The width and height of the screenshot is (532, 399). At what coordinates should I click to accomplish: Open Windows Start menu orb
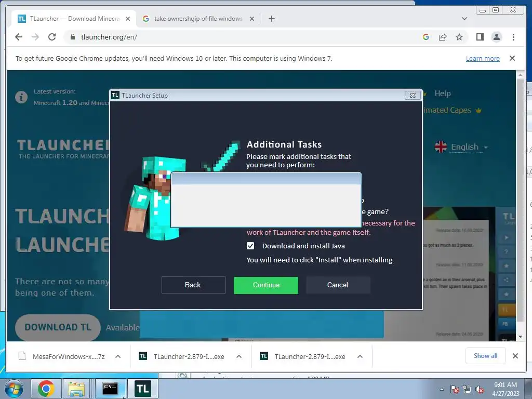coord(14,389)
